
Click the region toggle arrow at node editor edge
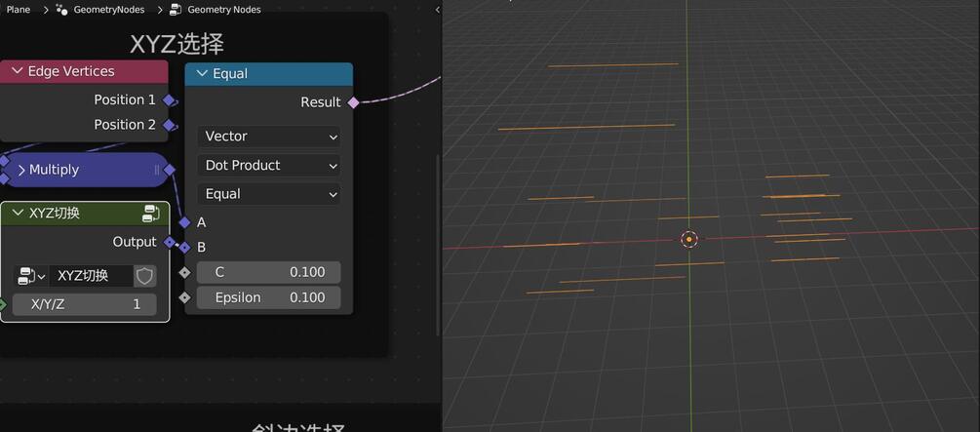pos(437,10)
